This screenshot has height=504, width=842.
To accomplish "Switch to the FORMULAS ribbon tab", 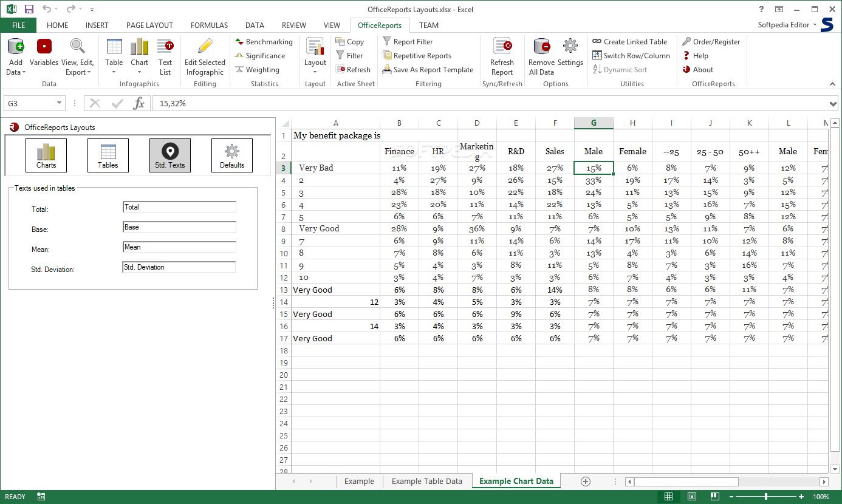I will (210, 25).
